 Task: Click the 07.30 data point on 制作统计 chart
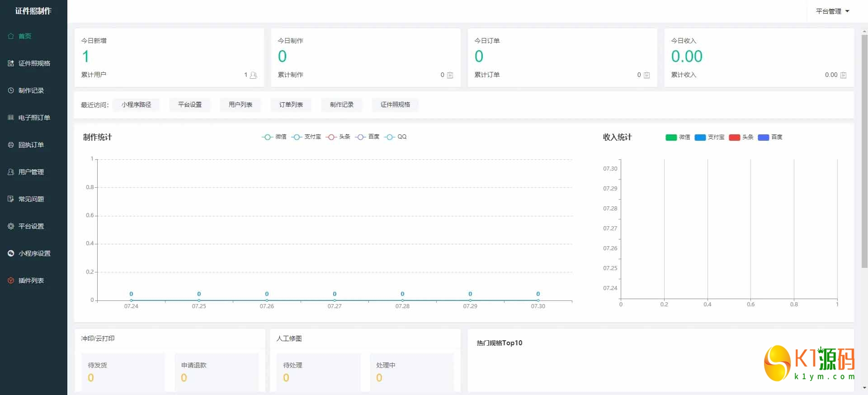(538, 300)
